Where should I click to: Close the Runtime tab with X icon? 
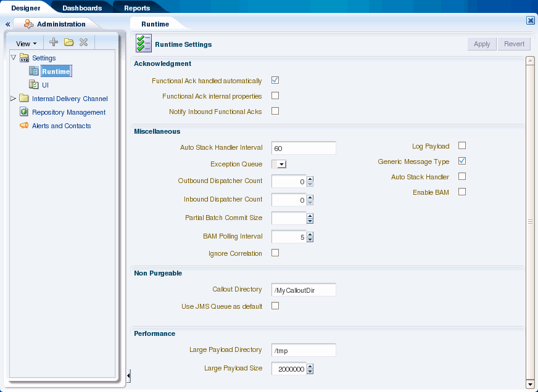coord(531,20)
